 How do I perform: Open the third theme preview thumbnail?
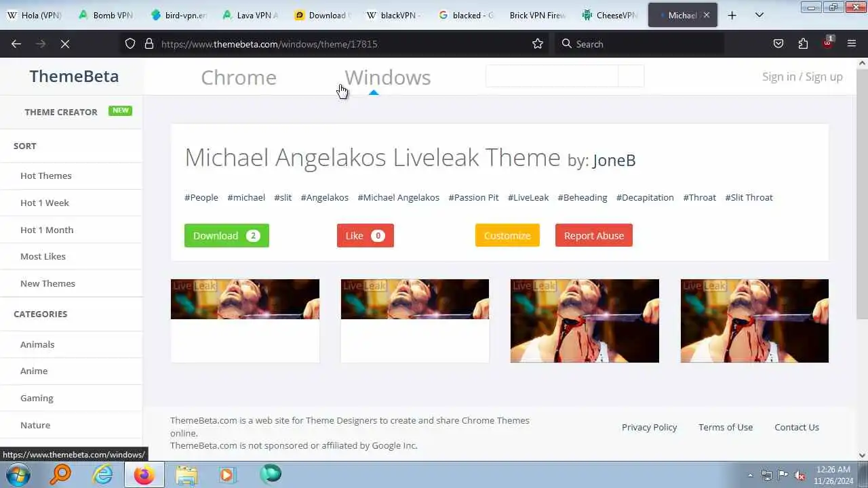pyautogui.click(x=585, y=321)
